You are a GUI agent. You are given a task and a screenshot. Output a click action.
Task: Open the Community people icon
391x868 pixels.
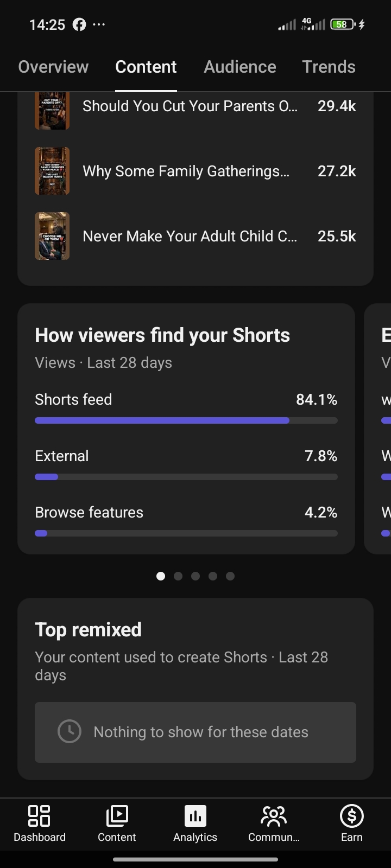click(x=274, y=815)
